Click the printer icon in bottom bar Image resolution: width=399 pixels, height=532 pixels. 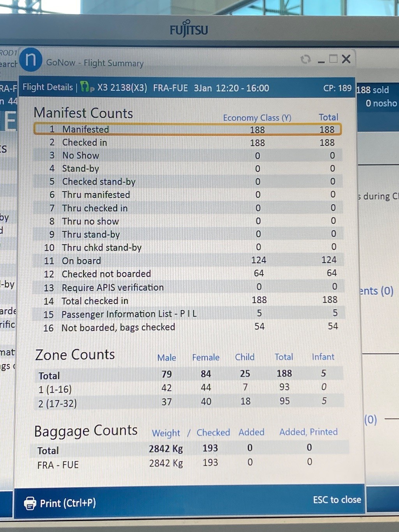[x=30, y=503]
